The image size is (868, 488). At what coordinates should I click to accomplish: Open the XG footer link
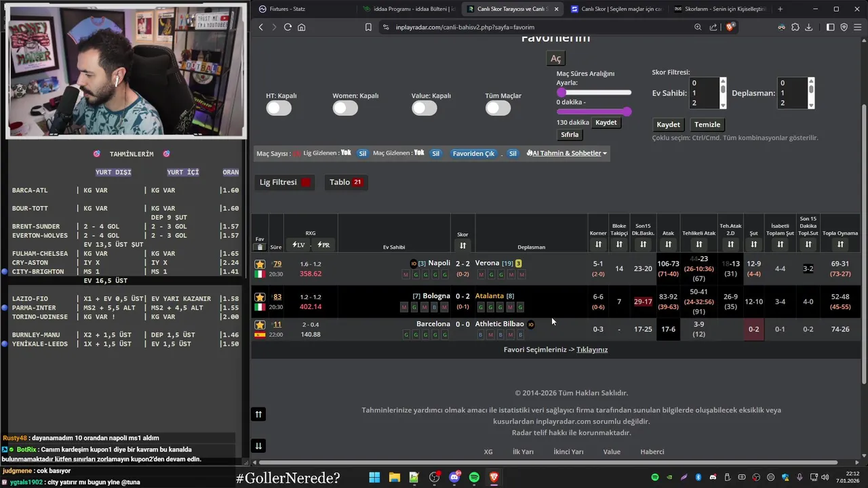488,452
